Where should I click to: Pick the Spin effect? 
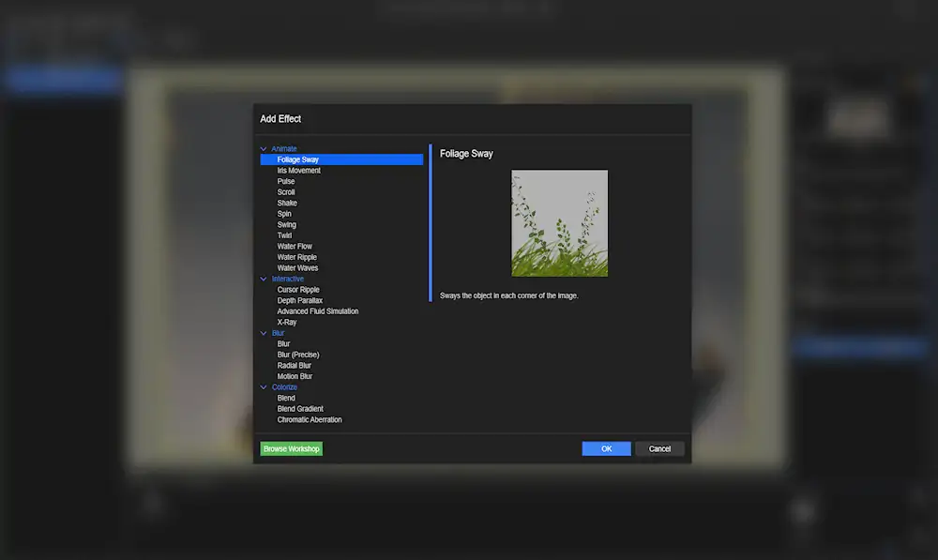(x=283, y=214)
